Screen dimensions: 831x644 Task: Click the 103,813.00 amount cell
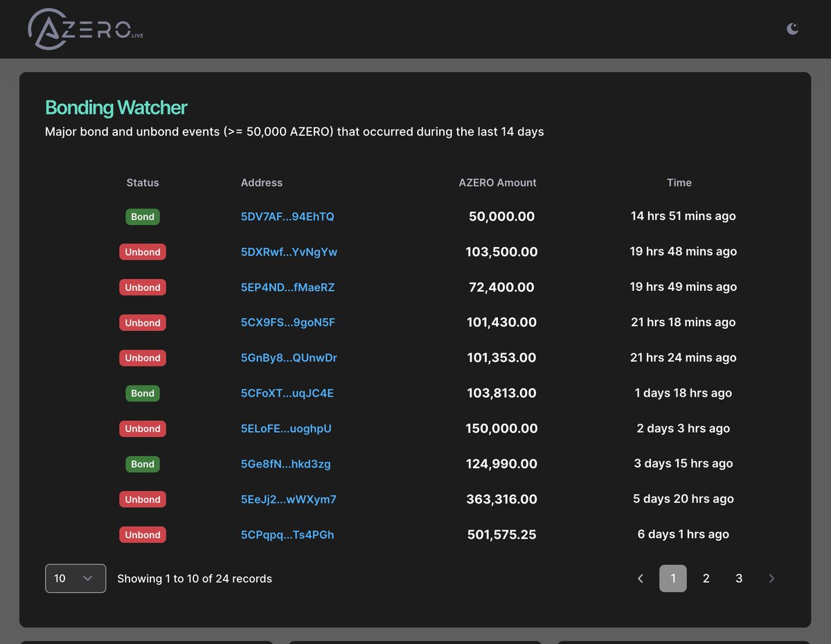501,393
